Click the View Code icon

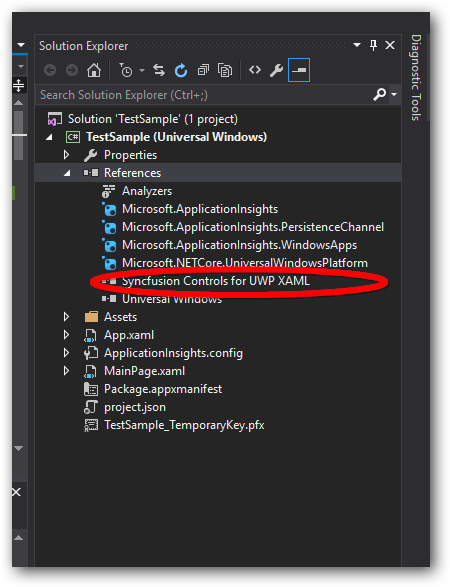pyautogui.click(x=255, y=70)
